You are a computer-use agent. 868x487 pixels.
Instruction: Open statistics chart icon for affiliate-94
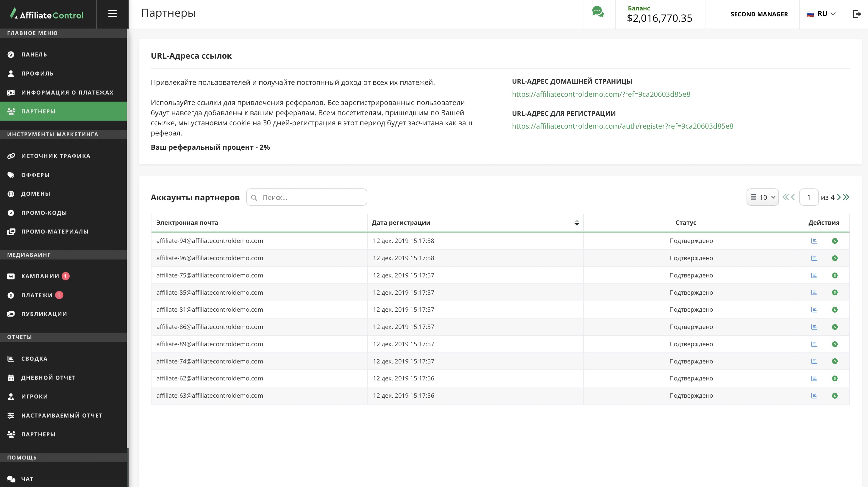[x=814, y=241]
